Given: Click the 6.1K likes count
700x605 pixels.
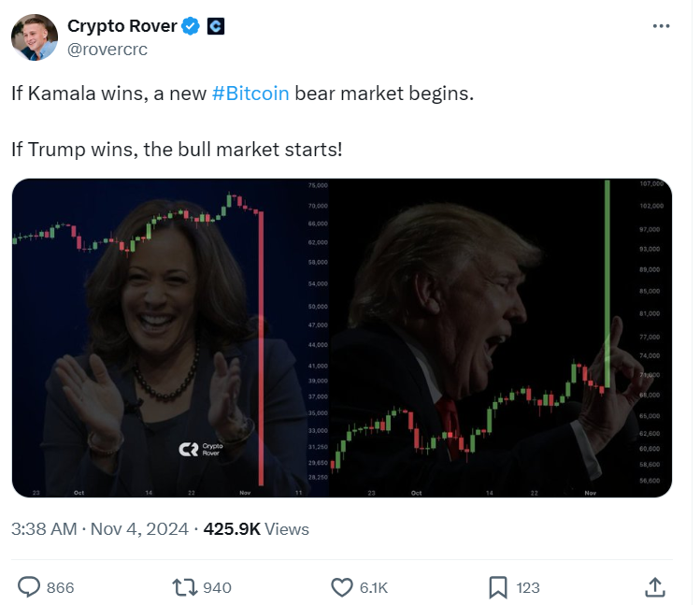Looking at the screenshot, I should pyautogui.click(x=373, y=588).
